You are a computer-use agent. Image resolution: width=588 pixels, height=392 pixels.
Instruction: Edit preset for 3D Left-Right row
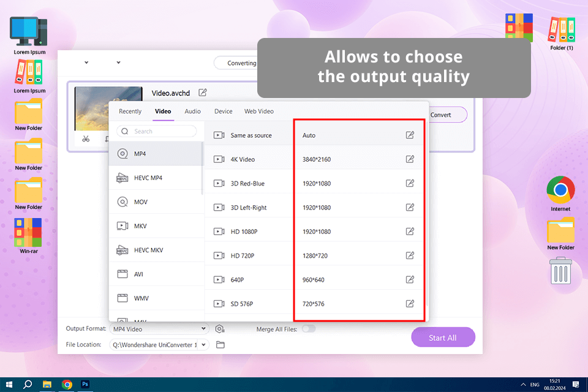[410, 207]
